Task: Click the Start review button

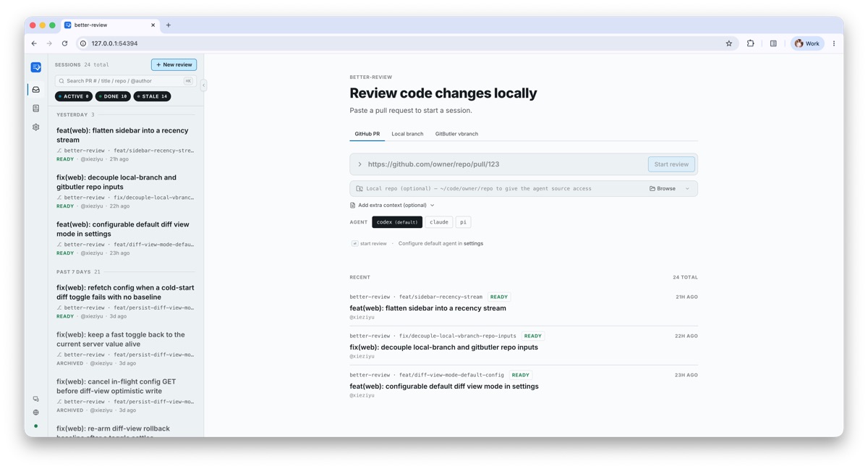Action: click(x=671, y=164)
